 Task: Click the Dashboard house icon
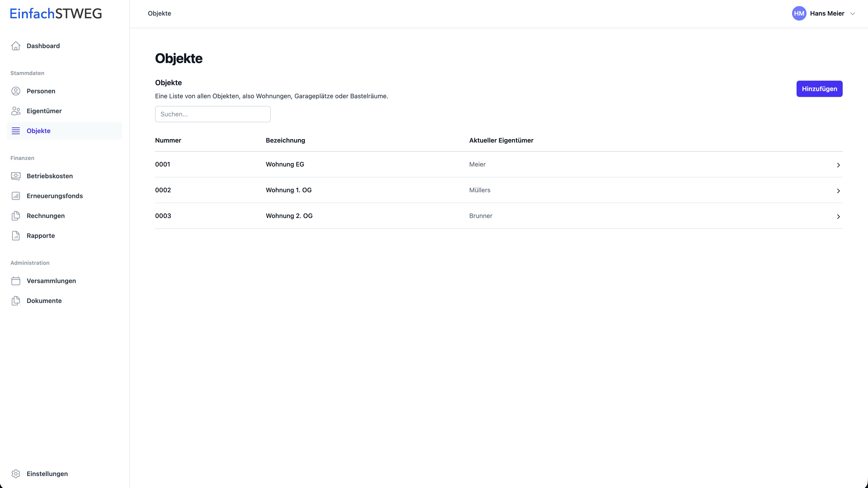(16, 46)
